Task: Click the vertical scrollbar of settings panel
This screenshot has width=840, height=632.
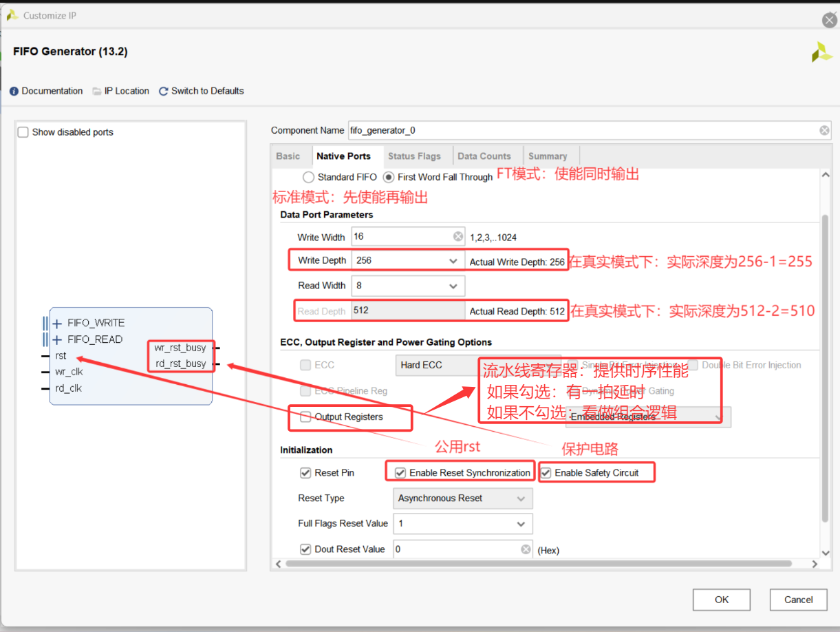Action: (826, 367)
